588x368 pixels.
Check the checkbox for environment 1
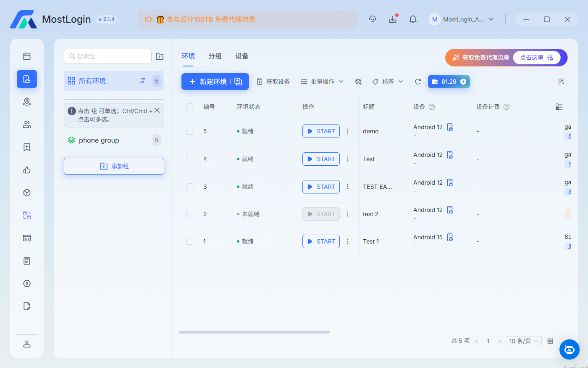tap(190, 241)
